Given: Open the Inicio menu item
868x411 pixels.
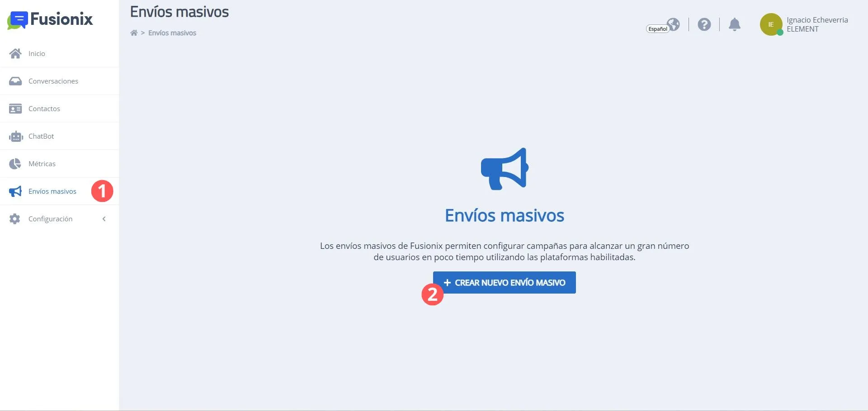Looking at the screenshot, I should click(x=60, y=53).
